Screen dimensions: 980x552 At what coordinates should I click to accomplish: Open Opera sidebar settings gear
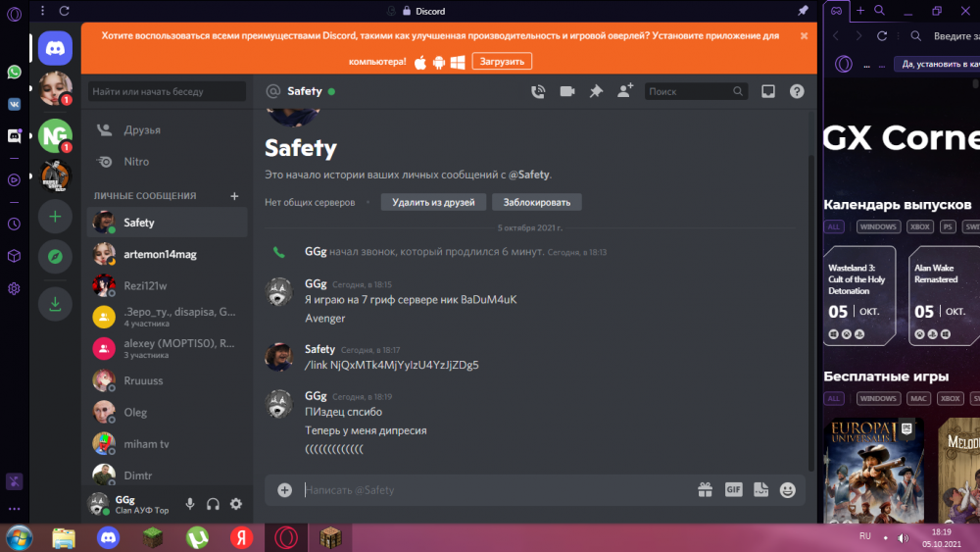[x=14, y=289]
